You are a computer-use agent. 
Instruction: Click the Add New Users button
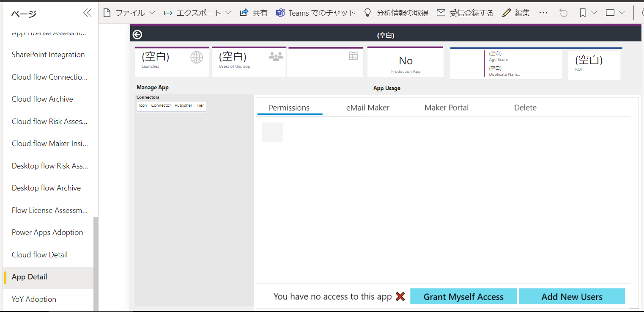(x=572, y=296)
